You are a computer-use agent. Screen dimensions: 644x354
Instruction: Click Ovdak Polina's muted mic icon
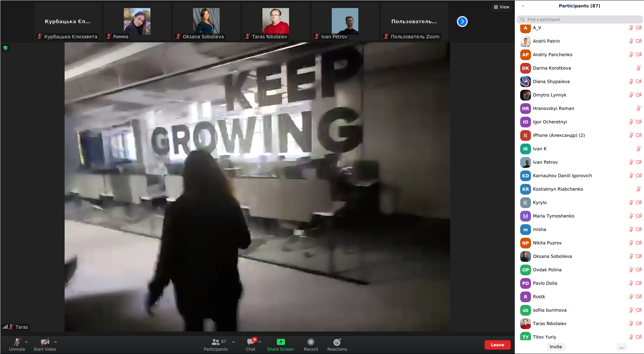[x=631, y=270]
